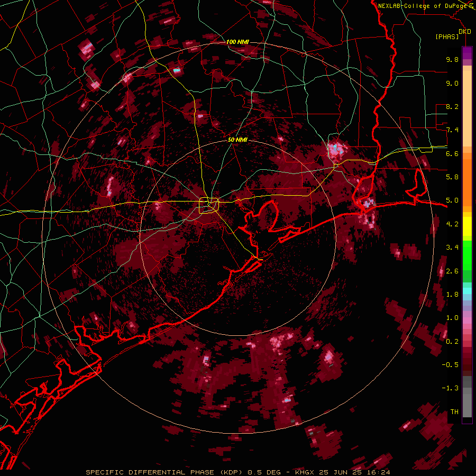Screen dimensions: 476x476
Task: Click the 6.6 value on color scale
Action: point(452,153)
